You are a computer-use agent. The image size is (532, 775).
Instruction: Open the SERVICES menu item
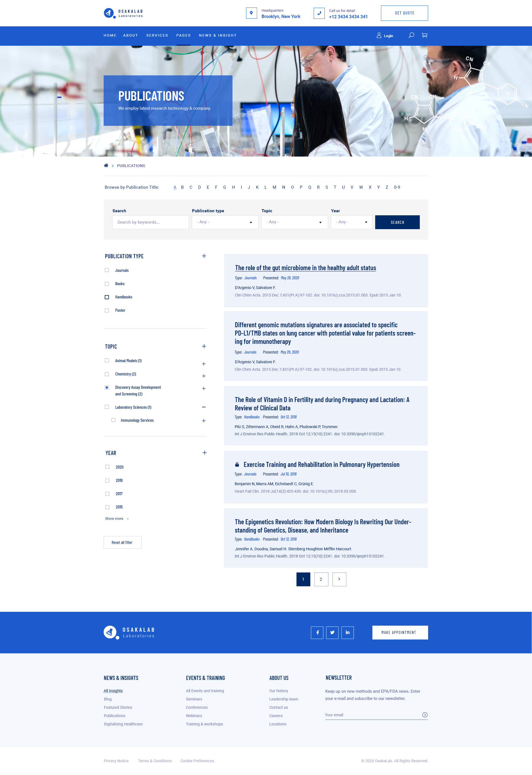[157, 35]
